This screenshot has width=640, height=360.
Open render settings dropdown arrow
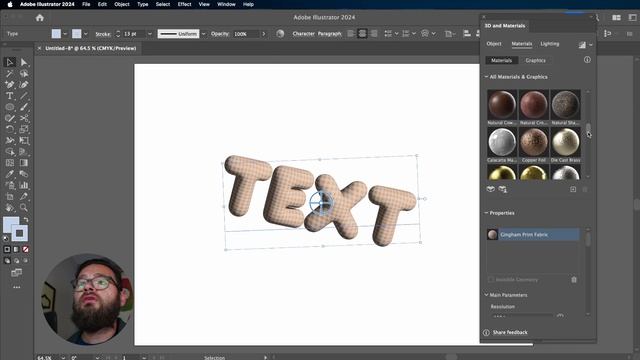[x=591, y=45]
